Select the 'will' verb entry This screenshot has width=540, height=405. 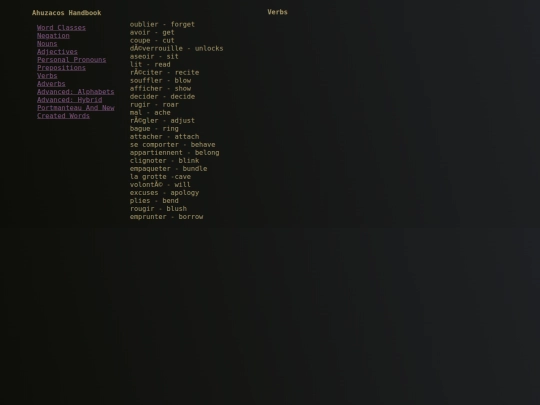[x=160, y=185]
